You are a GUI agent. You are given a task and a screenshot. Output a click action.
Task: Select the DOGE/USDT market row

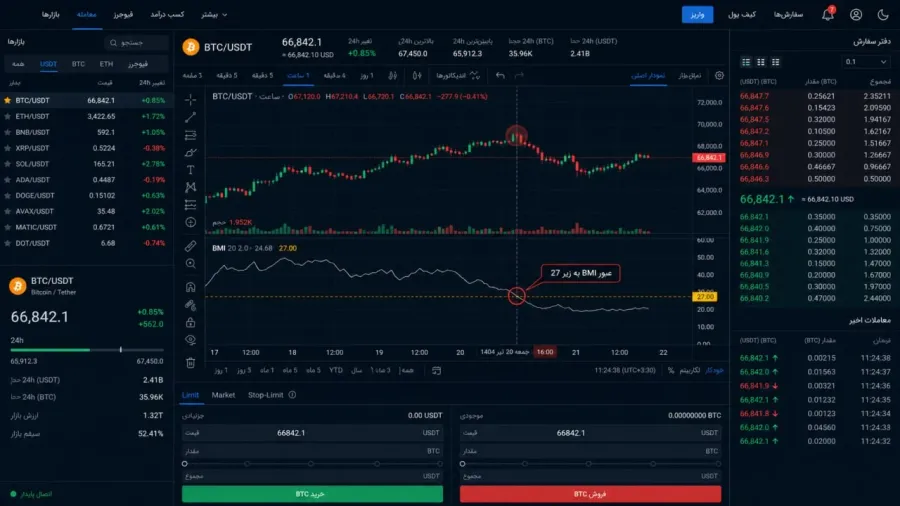(87, 196)
